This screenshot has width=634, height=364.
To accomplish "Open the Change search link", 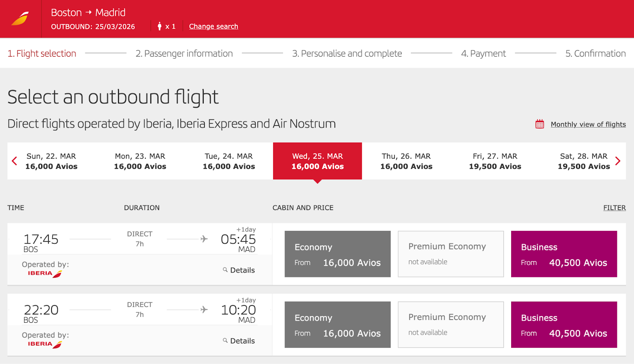I will (x=214, y=26).
